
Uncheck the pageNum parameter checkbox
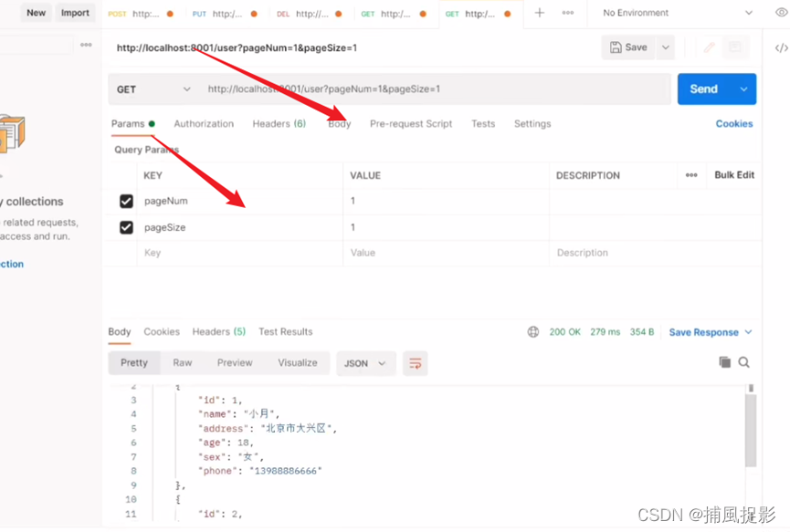point(126,201)
